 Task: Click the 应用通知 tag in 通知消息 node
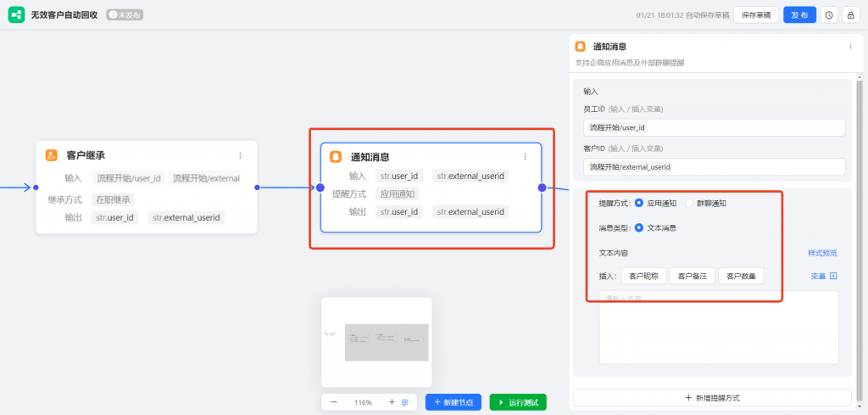[x=398, y=194]
